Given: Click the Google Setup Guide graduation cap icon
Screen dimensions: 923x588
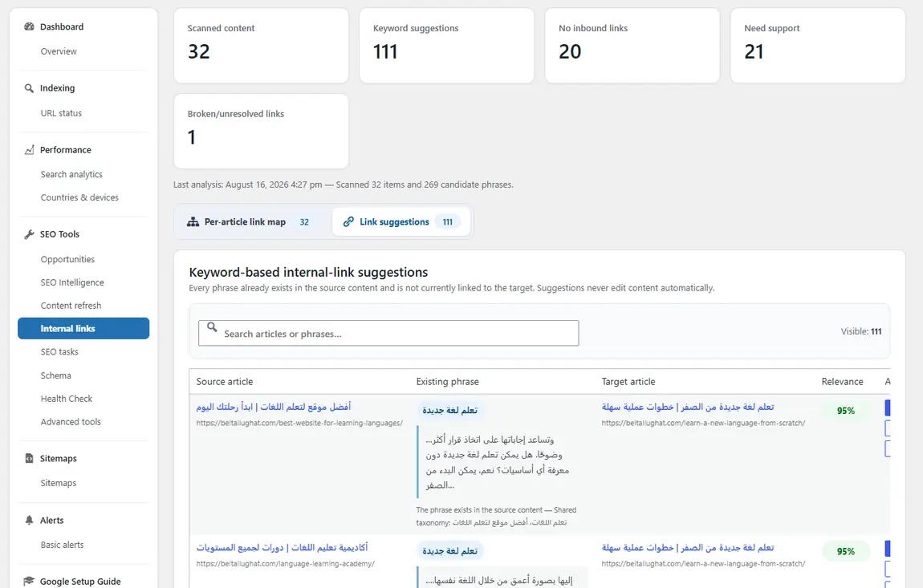Looking at the screenshot, I should pyautogui.click(x=29, y=581).
